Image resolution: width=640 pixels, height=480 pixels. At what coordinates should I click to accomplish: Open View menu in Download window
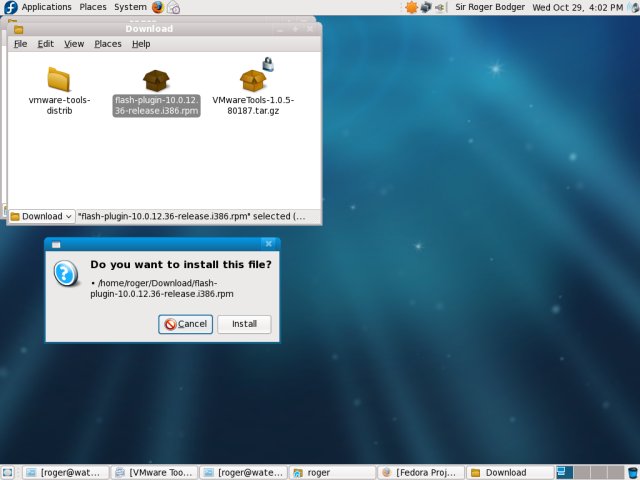coord(74,44)
